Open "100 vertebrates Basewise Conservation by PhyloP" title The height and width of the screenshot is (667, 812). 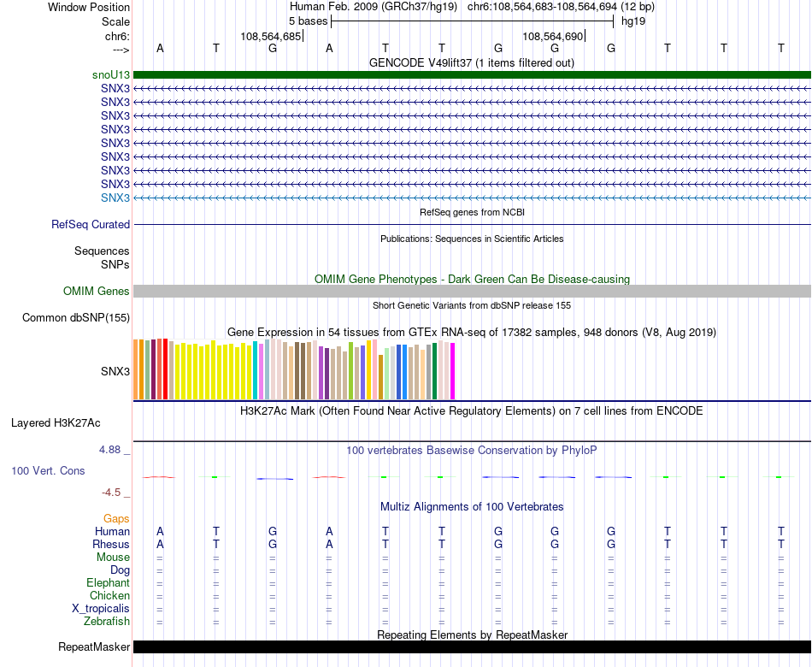click(x=472, y=451)
